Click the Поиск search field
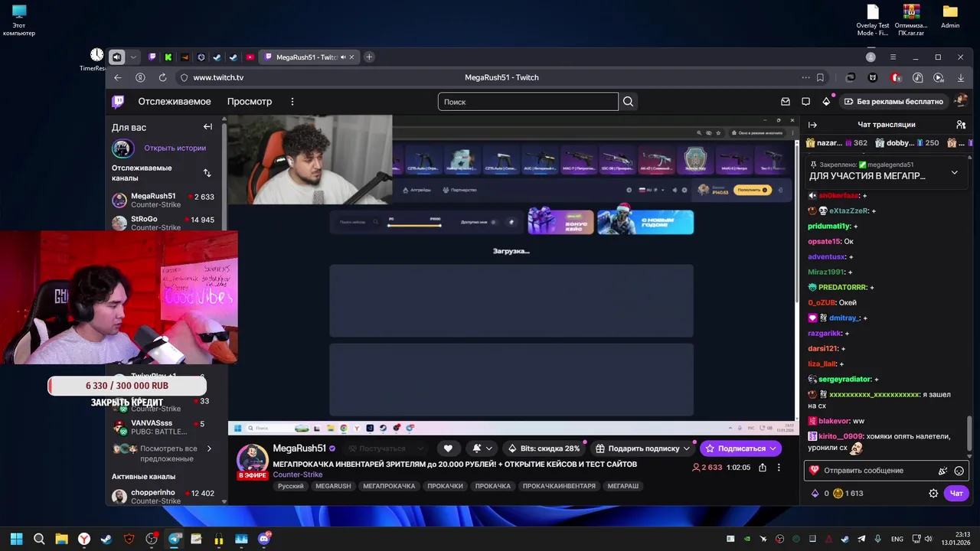The height and width of the screenshot is (551, 980). (x=528, y=102)
